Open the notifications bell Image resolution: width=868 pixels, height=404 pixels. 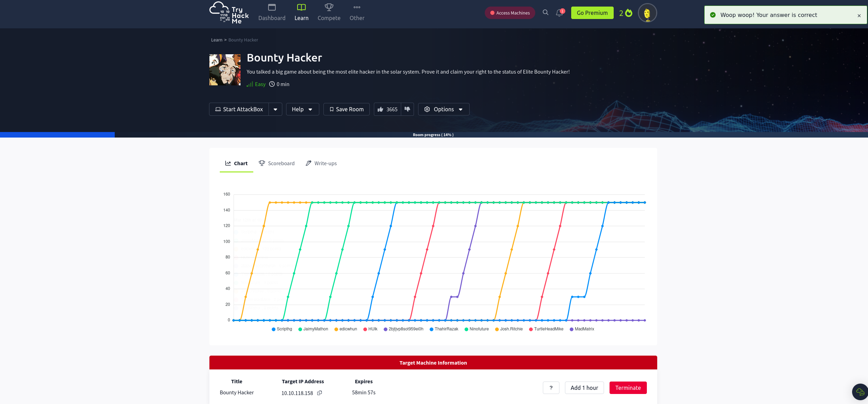click(x=559, y=13)
